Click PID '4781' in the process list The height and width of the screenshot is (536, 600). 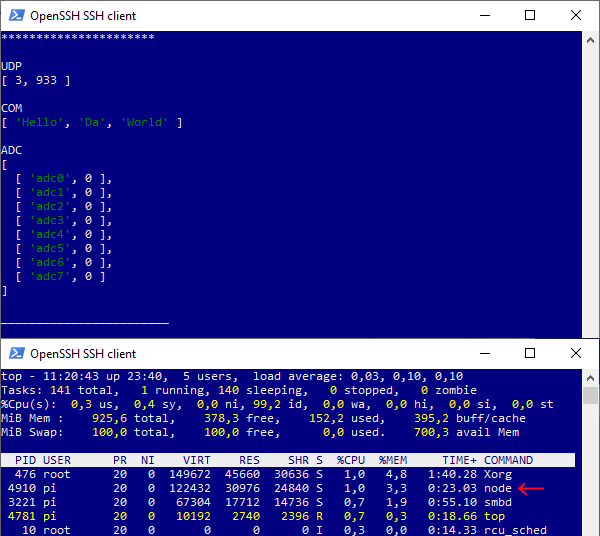[22, 516]
